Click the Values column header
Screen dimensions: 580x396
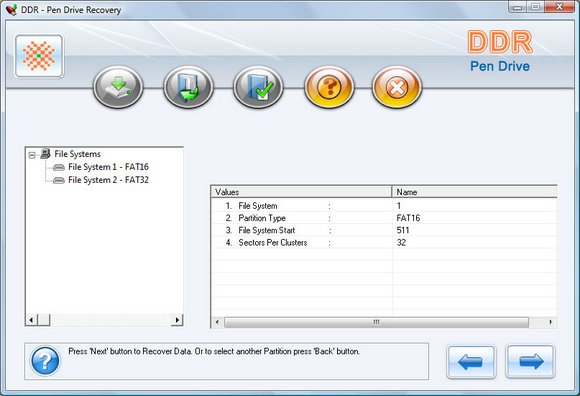[x=301, y=192]
